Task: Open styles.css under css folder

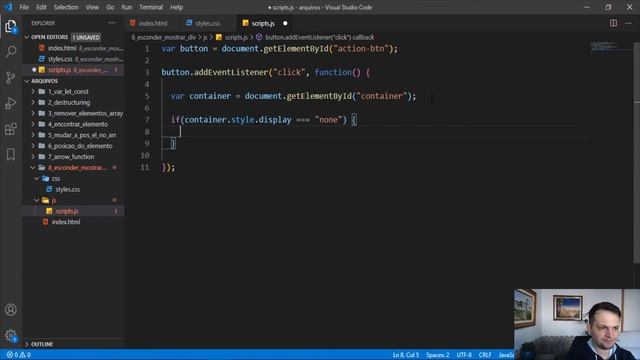Action: [x=67, y=189]
